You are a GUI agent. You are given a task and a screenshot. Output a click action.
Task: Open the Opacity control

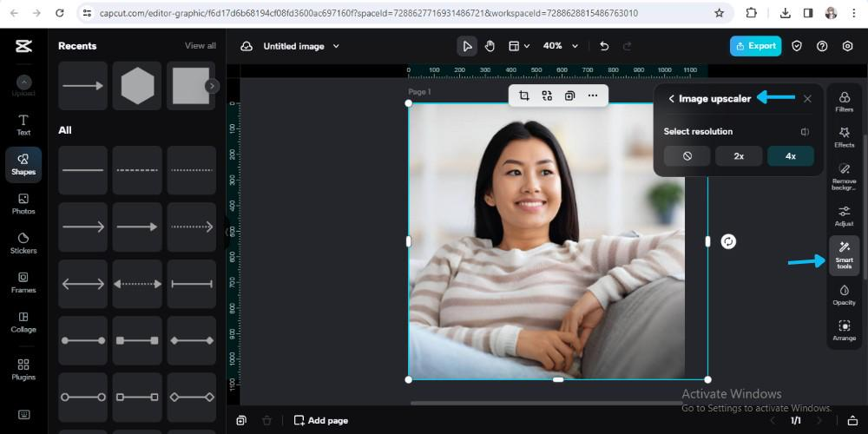tap(845, 295)
